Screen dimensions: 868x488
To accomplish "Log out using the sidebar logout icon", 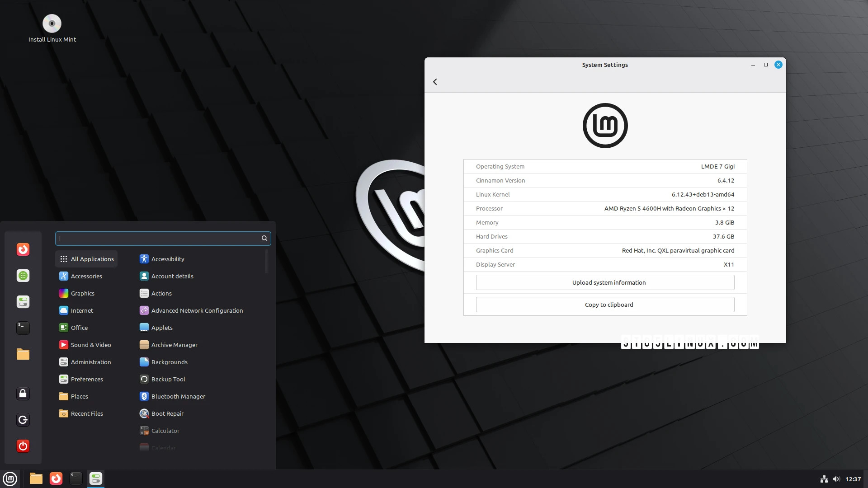I will tap(23, 420).
